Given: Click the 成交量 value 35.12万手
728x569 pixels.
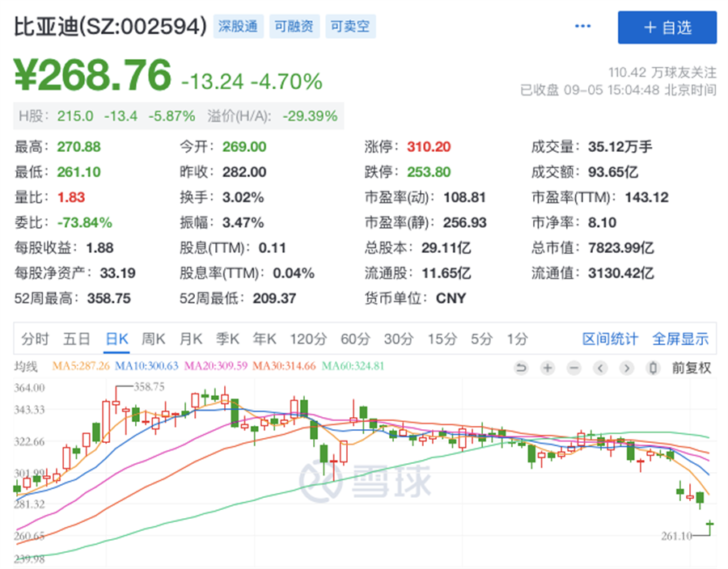Looking at the screenshot, I should pos(620,147).
